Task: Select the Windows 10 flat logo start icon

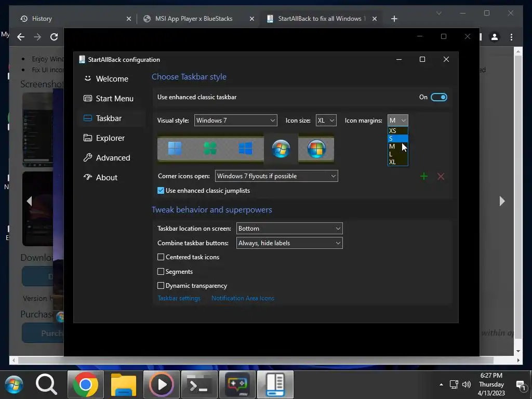Action: (x=245, y=149)
